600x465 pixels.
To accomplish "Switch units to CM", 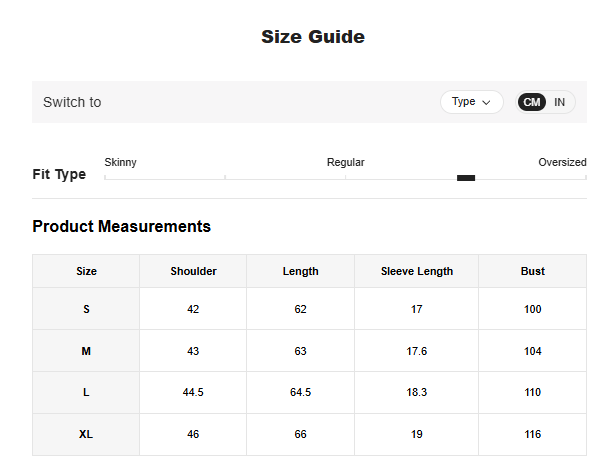I will pyautogui.click(x=532, y=102).
